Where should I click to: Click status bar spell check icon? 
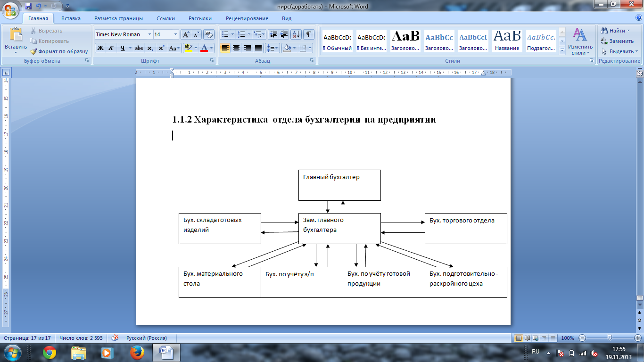click(114, 338)
